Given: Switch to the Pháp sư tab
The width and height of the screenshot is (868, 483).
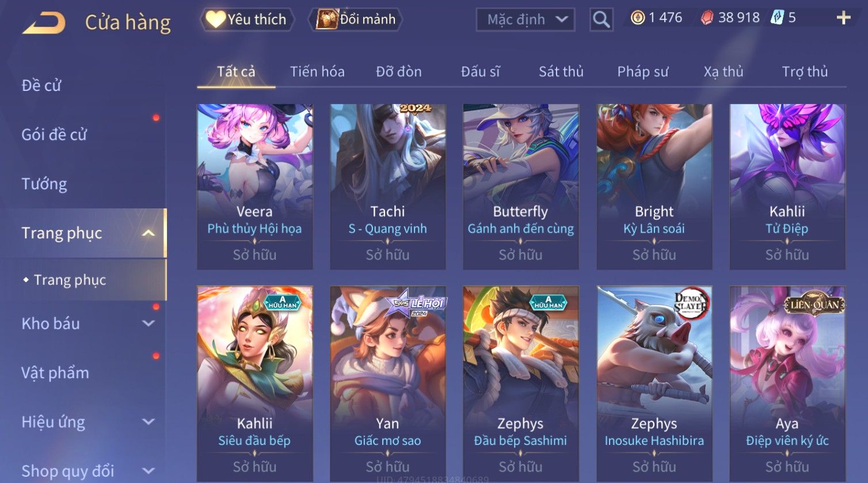Looking at the screenshot, I should [x=642, y=71].
